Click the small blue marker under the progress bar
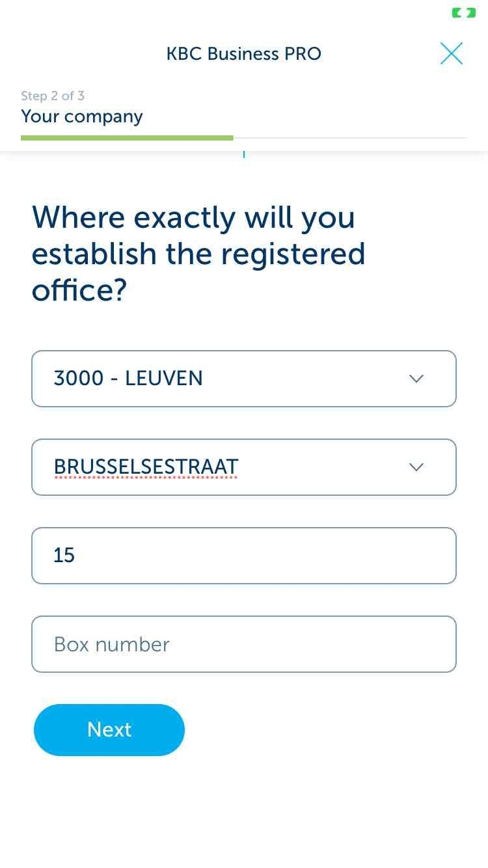This screenshot has height=868, width=488. click(x=244, y=154)
